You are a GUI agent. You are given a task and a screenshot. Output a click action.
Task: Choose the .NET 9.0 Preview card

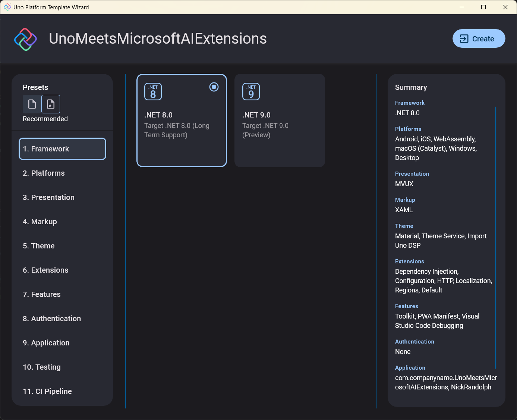coord(280,120)
